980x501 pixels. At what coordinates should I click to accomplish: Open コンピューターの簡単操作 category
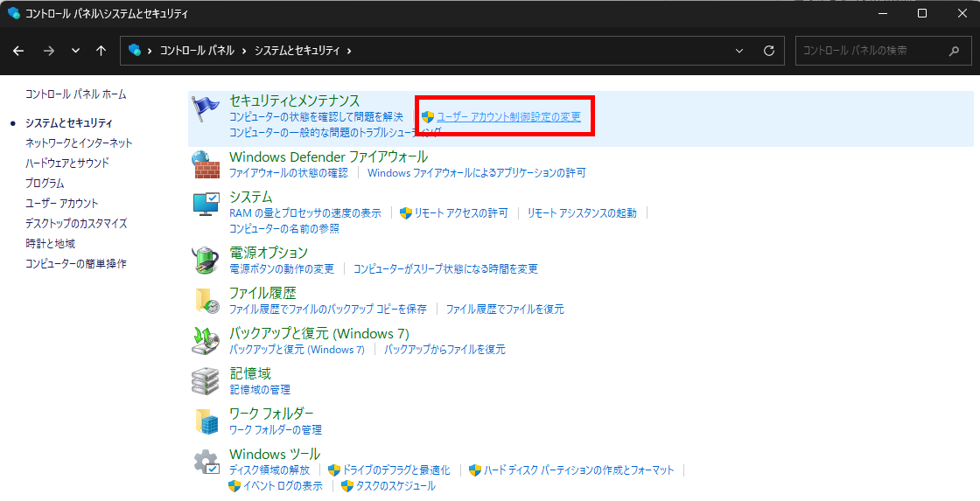75,264
